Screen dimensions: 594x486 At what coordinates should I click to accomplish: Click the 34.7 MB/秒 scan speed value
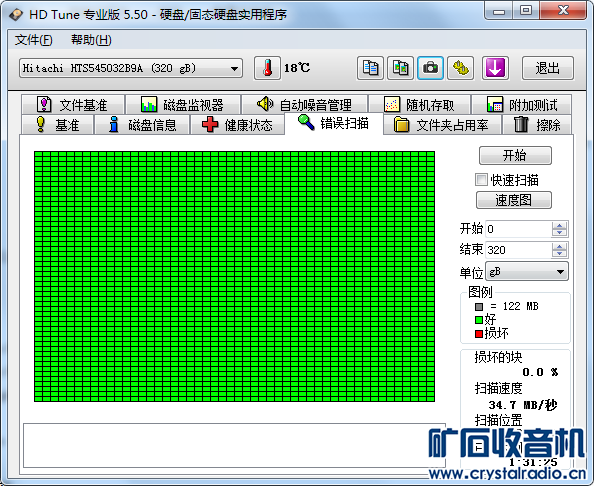point(523,405)
